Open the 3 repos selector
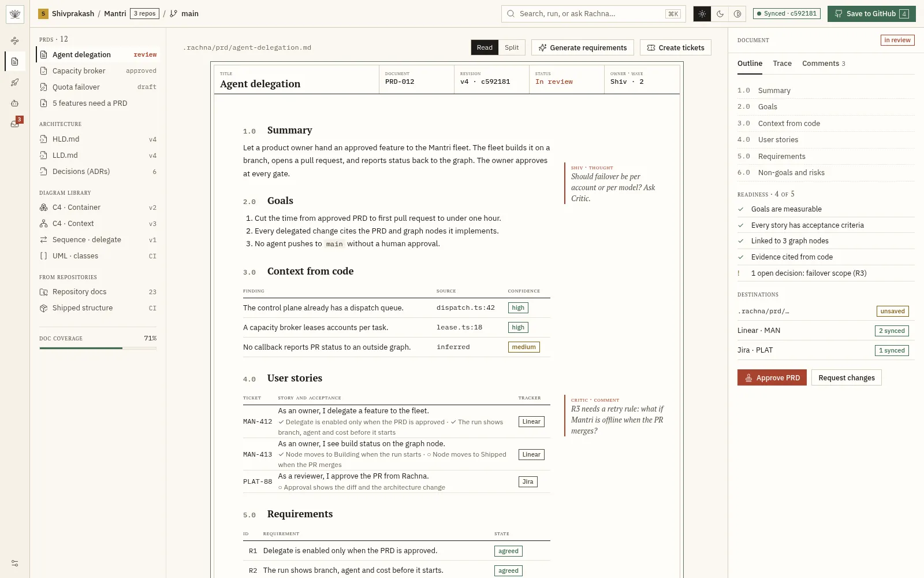This screenshot has width=924, height=578. 144,13
